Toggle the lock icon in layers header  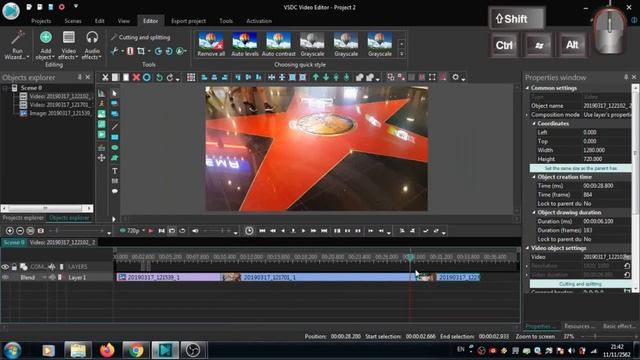pos(14,267)
